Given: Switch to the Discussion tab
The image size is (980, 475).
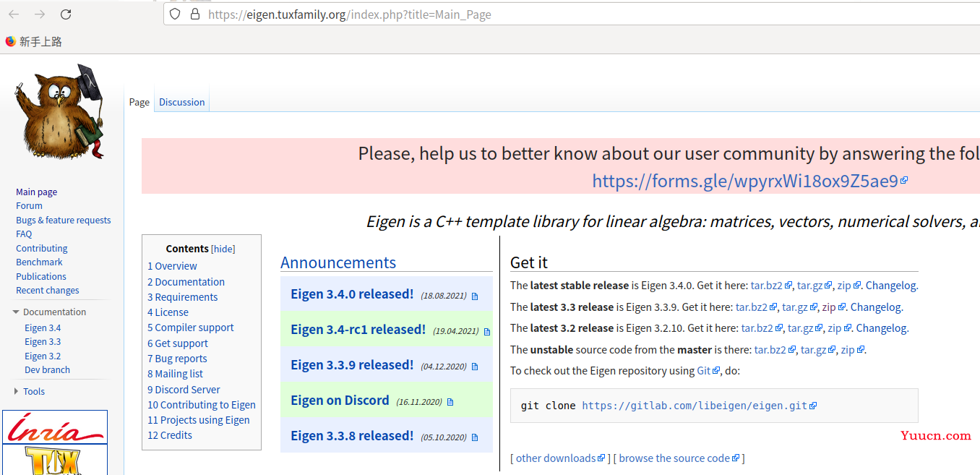Looking at the screenshot, I should pos(182,102).
